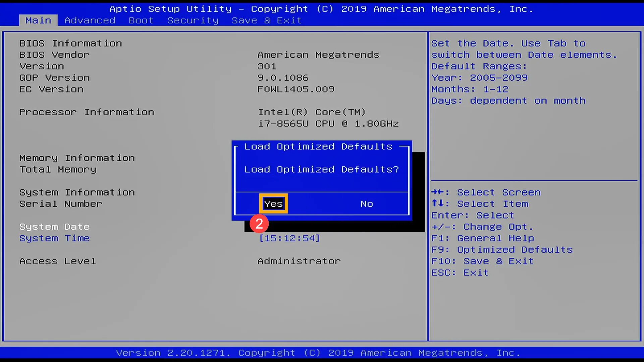Viewport: 644px width, 362px height.
Task: Click the i7-8565U CPU @ 1.80GHz text
Action: point(328,123)
